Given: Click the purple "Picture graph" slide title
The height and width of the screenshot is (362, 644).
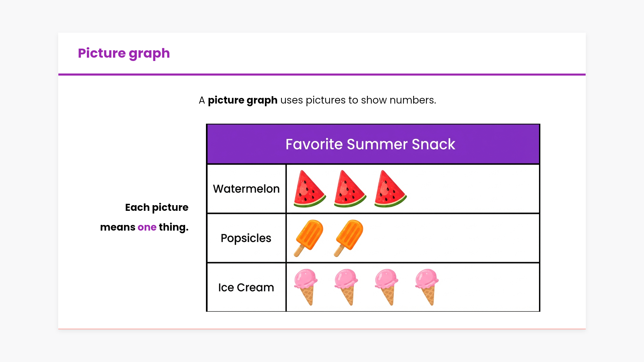Looking at the screenshot, I should click(x=124, y=53).
